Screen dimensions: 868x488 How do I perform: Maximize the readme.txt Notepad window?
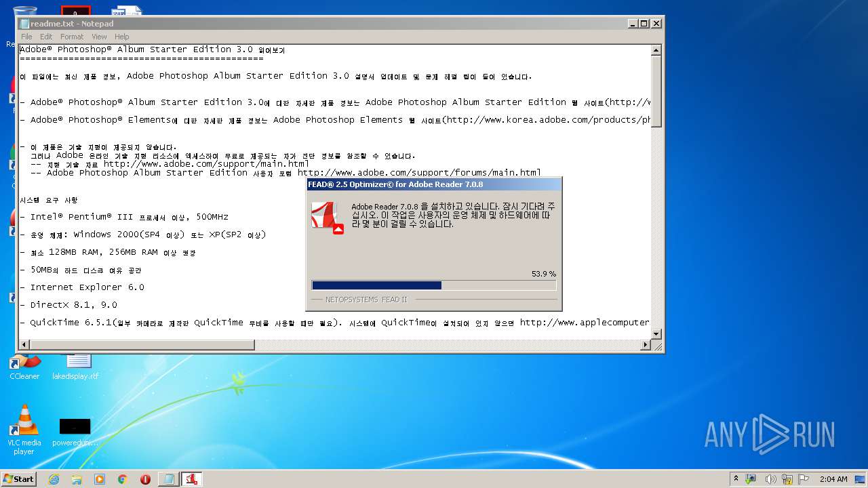[x=644, y=24]
